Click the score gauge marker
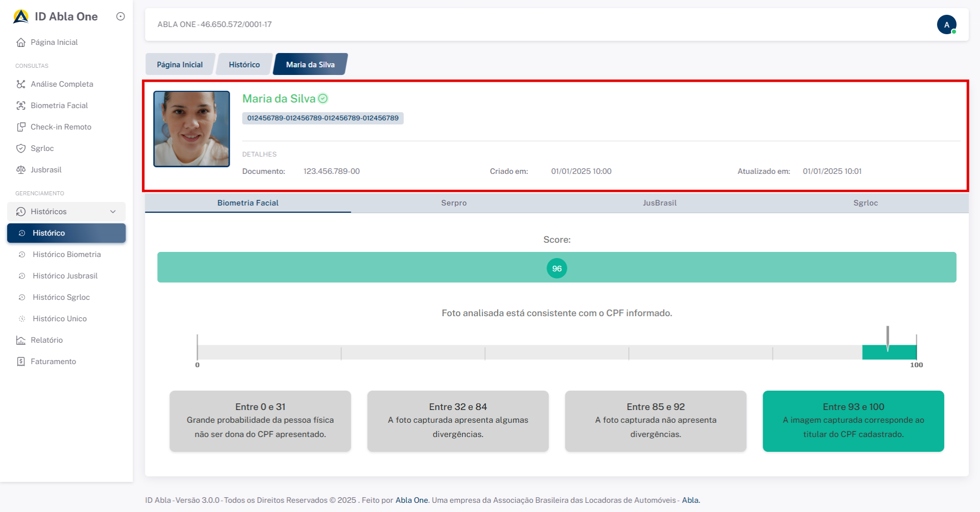The width and height of the screenshot is (980, 512). [888, 339]
